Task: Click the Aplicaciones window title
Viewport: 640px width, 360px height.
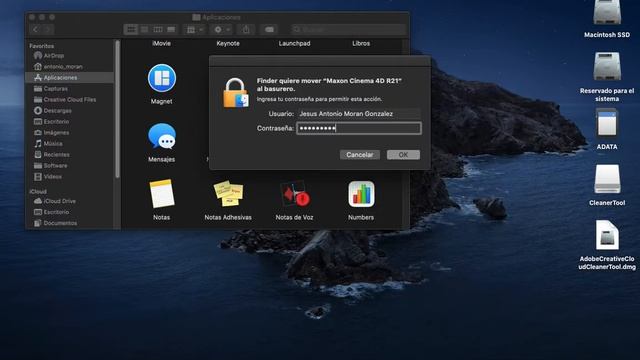Action: [221, 17]
